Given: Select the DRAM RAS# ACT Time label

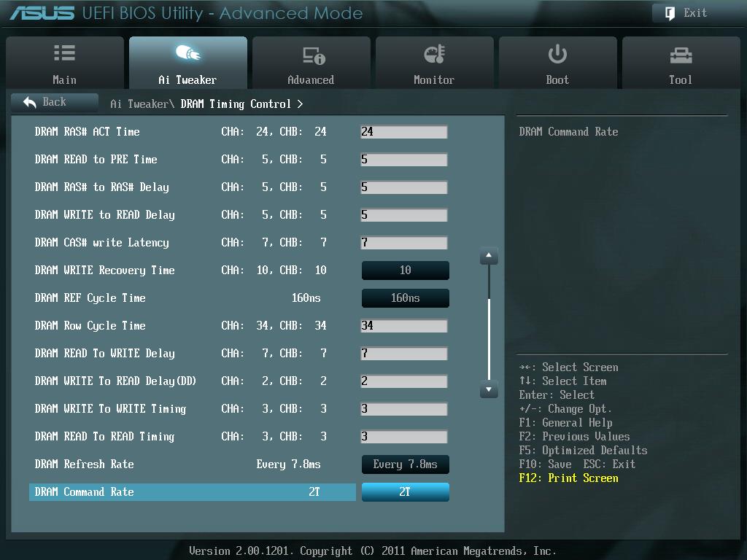Looking at the screenshot, I should [x=88, y=132].
